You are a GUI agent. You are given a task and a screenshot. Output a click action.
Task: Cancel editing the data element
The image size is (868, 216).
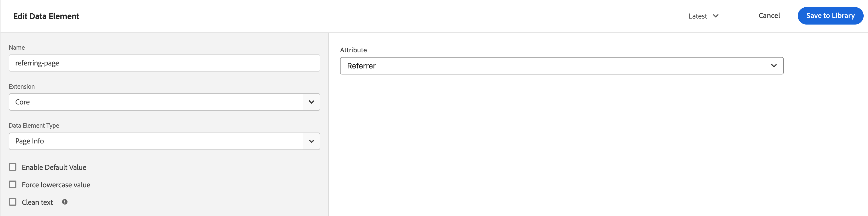pyautogui.click(x=769, y=16)
